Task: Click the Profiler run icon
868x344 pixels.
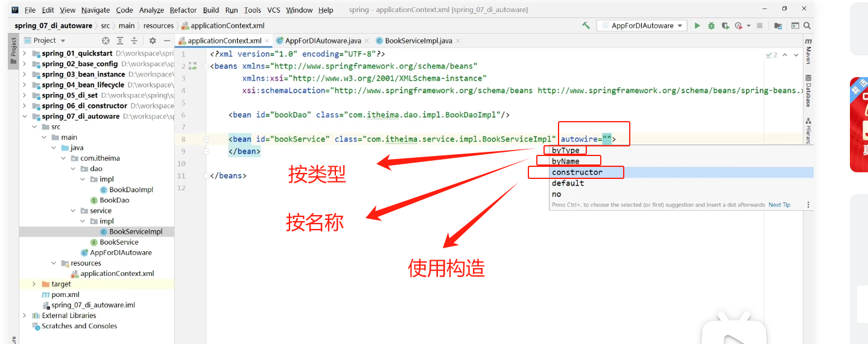Action: (x=739, y=26)
